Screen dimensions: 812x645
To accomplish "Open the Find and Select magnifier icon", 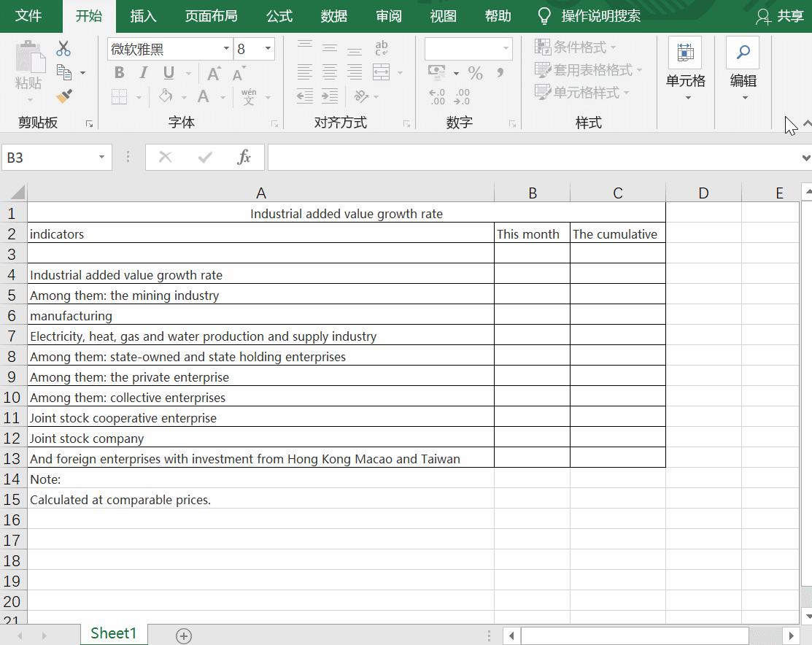I will click(x=743, y=53).
